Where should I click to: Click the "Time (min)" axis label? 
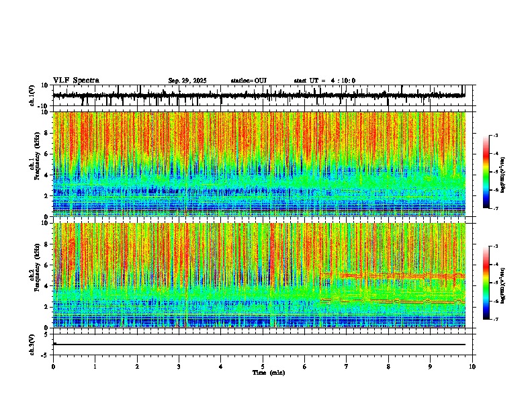click(x=269, y=373)
